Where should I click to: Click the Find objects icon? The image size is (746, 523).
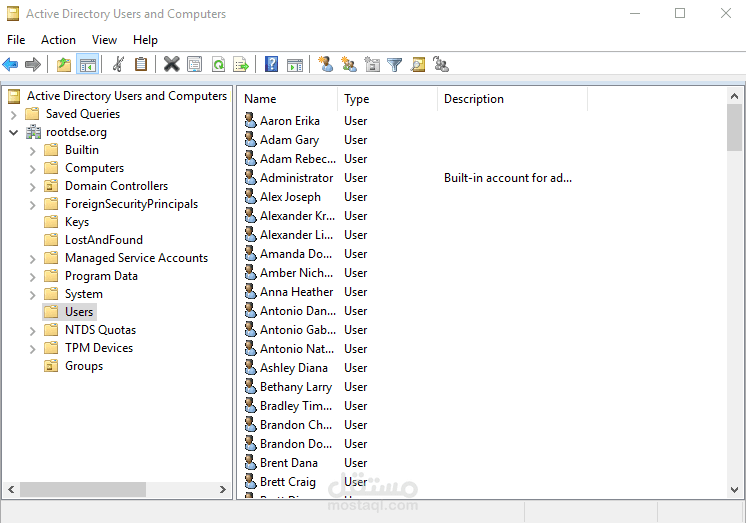(x=418, y=64)
